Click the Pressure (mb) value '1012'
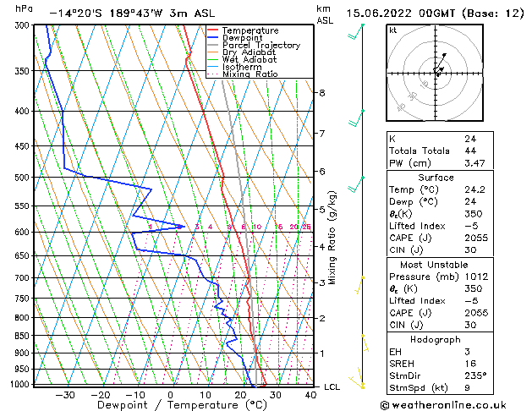532x411 pixels. point(476,277)
